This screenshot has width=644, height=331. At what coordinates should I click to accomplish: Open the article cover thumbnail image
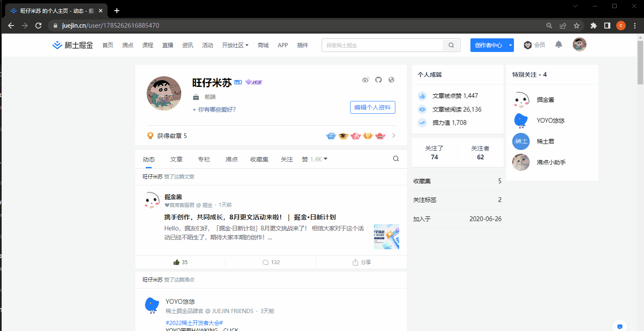pos(386,236)
